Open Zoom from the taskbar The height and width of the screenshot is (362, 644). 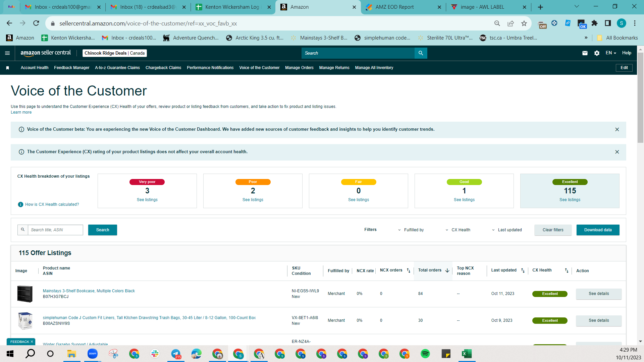93,354
